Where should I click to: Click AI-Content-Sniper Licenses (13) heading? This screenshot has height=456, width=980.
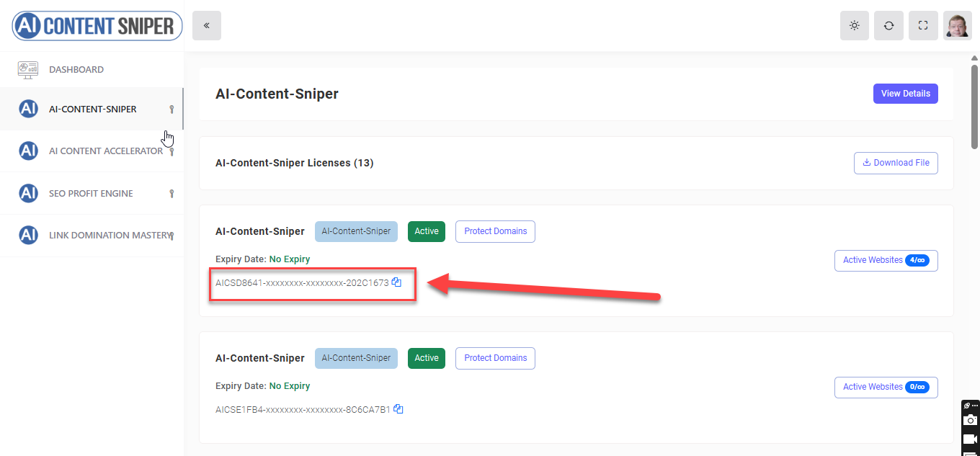(x=294, y=164)
